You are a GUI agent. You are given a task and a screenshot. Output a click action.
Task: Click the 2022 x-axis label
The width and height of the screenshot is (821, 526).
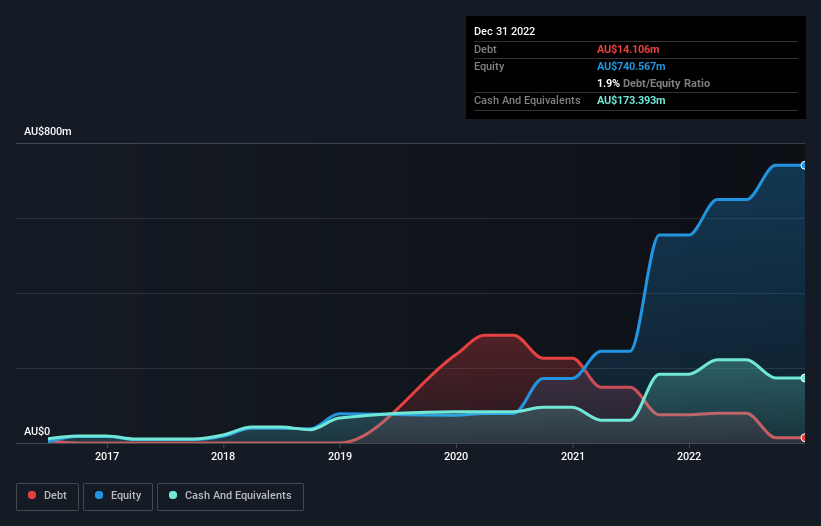689,456
